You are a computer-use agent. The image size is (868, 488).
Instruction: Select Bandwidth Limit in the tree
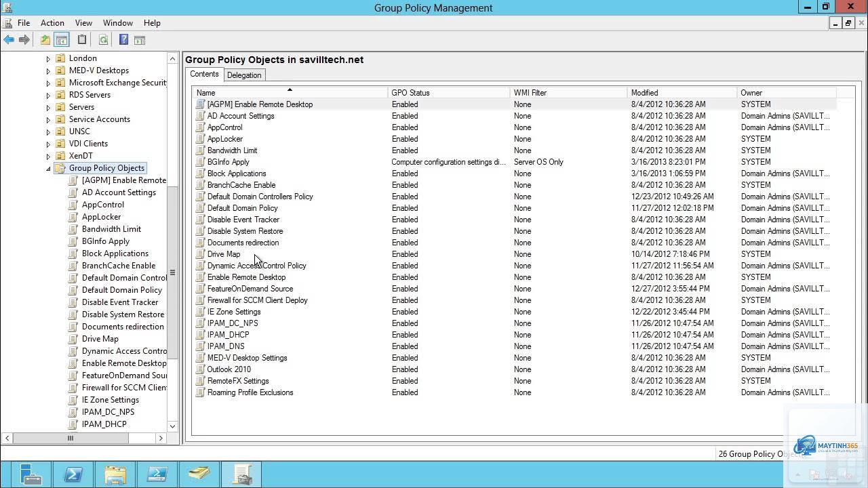[111, 229]
